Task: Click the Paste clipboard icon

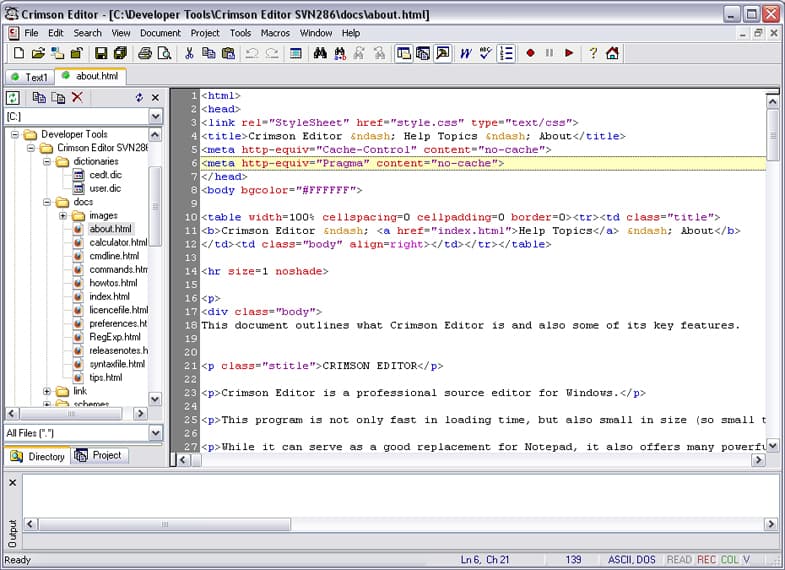Action: [x=228, y=53]
